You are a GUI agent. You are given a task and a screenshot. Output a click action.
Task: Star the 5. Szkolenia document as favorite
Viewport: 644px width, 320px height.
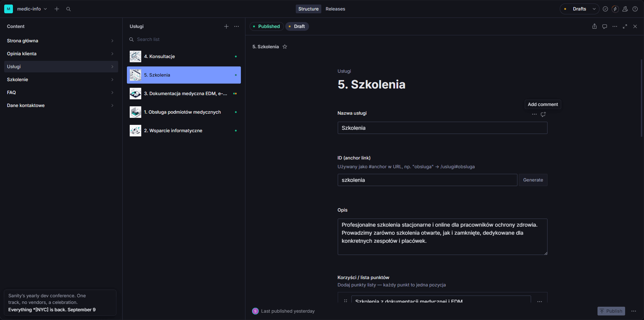[285, 47]
